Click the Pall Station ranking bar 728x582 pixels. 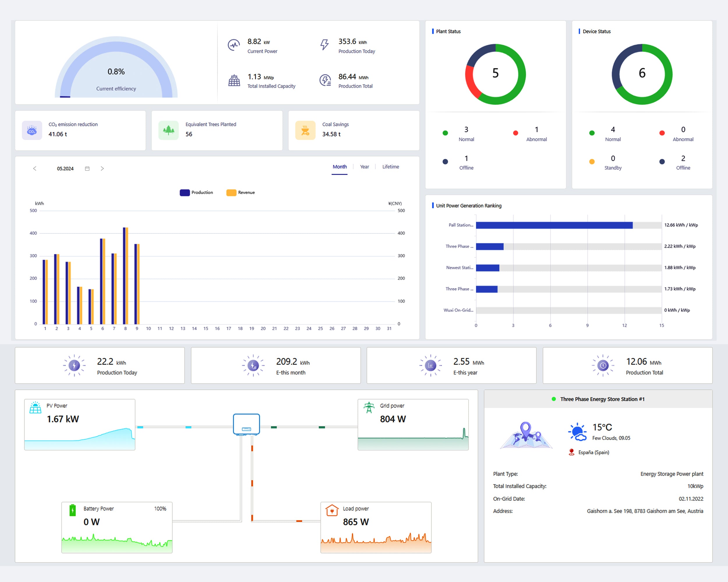point(554,225)
